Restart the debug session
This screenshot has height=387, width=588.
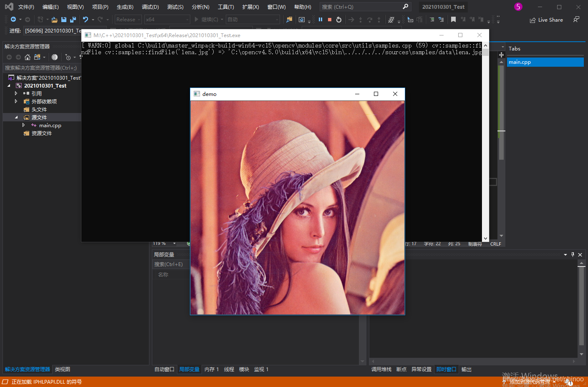[339, 20]
